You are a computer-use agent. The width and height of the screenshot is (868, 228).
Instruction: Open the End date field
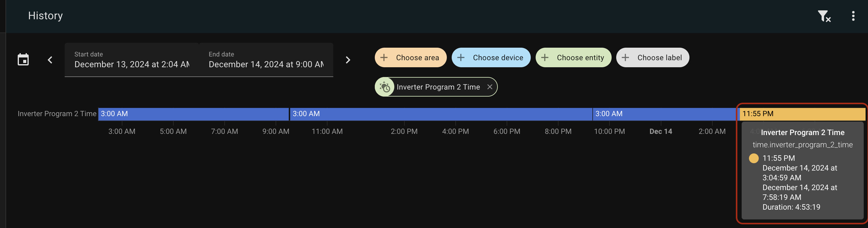[266, 64]
